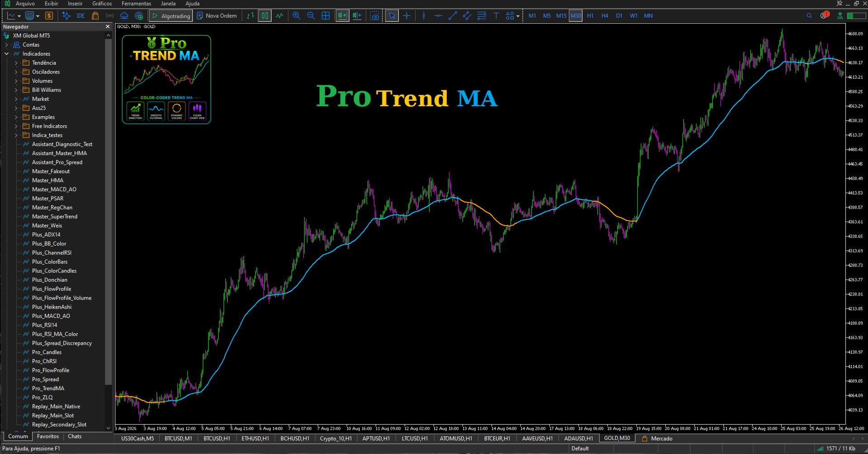Expand the Osciladores folder

[x=16, y=72]
